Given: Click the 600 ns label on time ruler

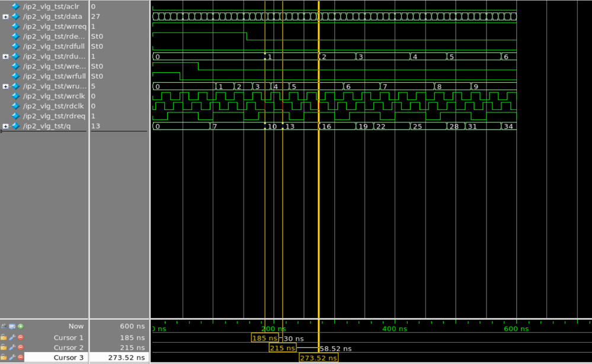Looking at the screenshot, I should 516,329.
